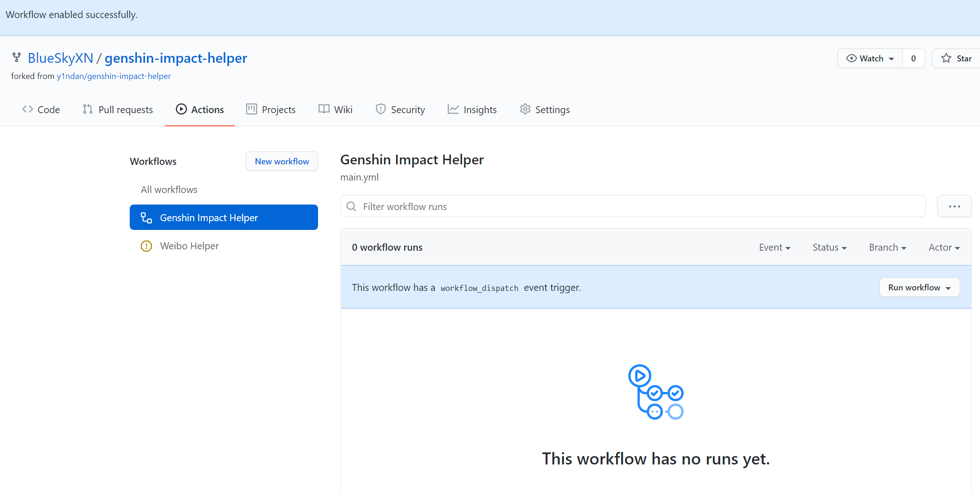Focus the Filter workflow runs field

coord(633,206)
